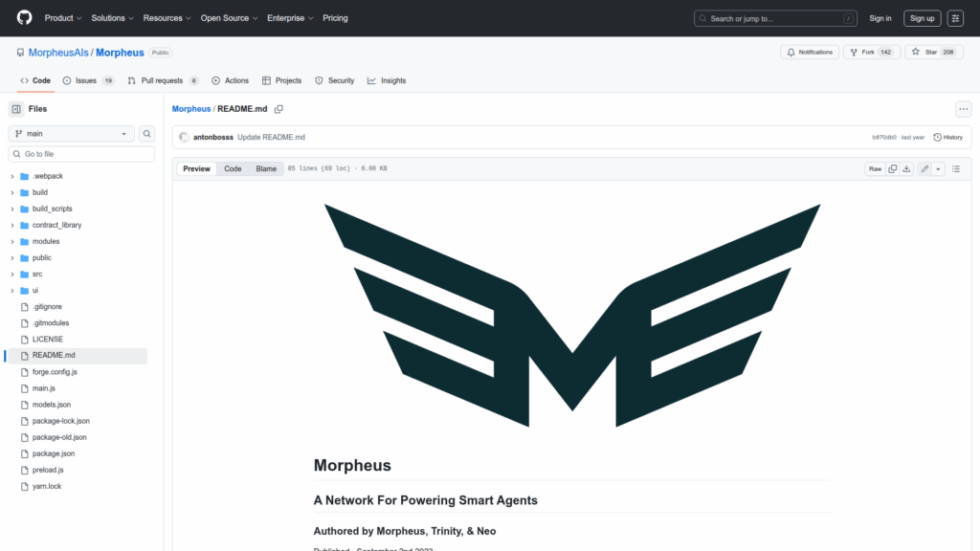
Task: Open more edit options dropdown arrow
Action: point(938,168)
